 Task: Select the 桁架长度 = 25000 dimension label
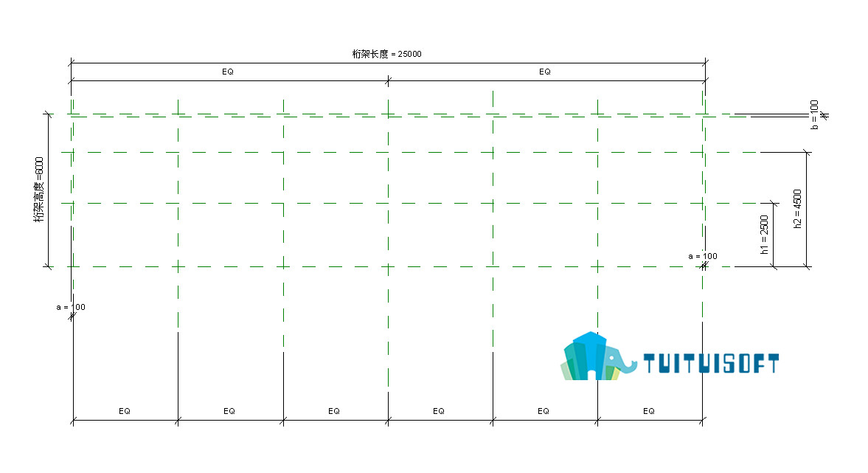tap(387, 54)
